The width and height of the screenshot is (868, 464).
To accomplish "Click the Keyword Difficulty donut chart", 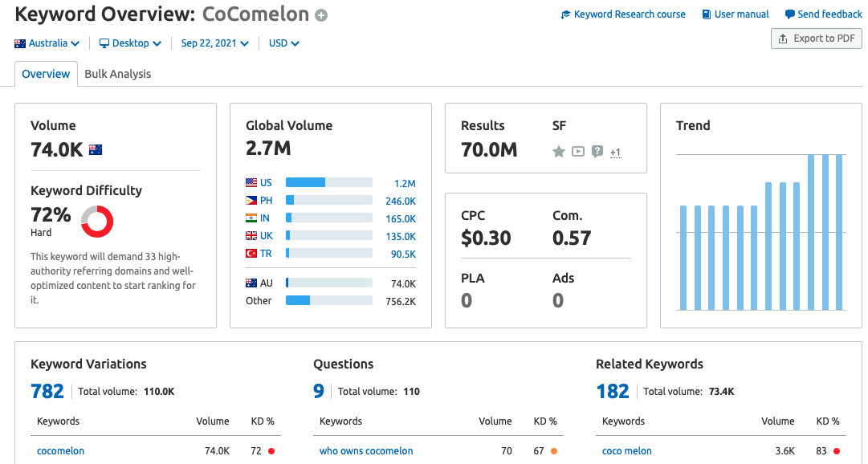I will click(97, 221).
